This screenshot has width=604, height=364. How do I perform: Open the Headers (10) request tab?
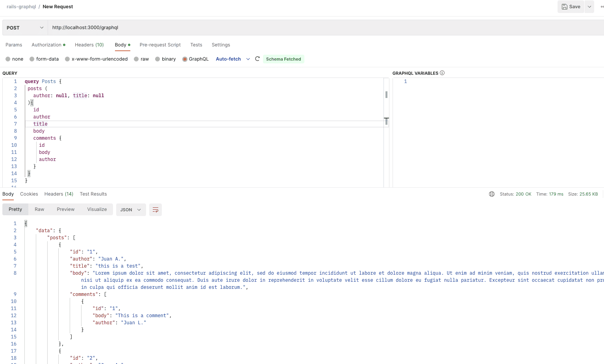click(x=89, y=45)
